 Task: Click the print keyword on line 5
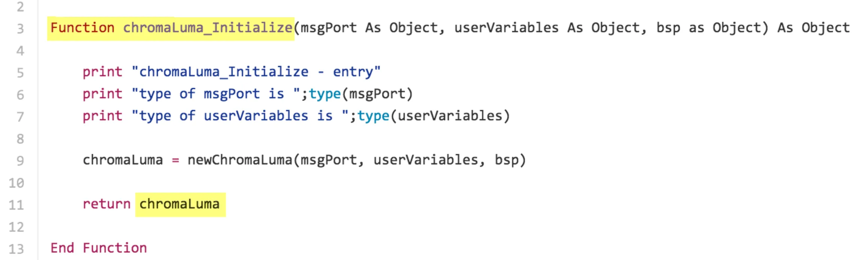pyautogui.click(x=102, y=72)
